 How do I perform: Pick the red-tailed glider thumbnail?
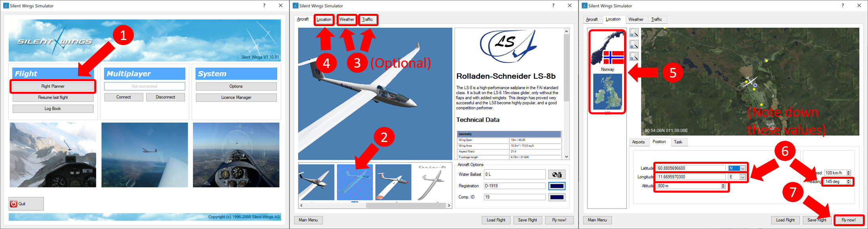(393, 182)
